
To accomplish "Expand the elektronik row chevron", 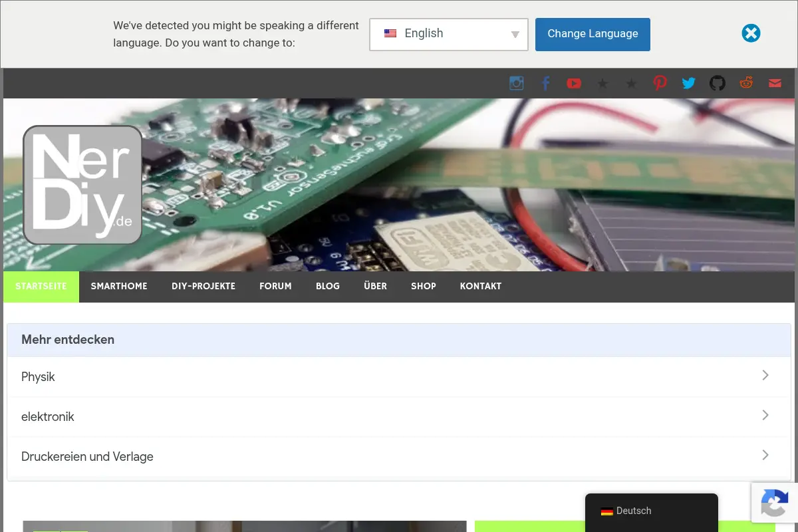I will point(765,415).
